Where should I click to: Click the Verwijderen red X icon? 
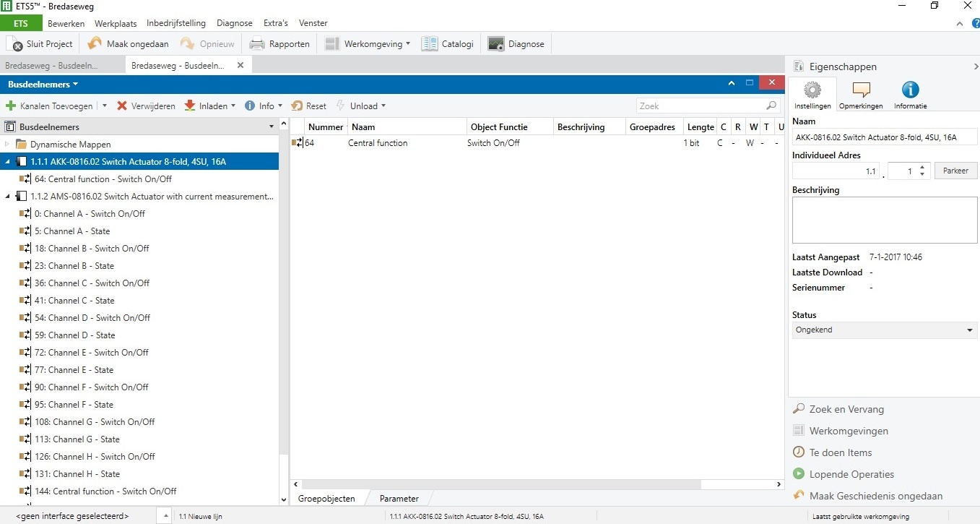coord(122,106)
